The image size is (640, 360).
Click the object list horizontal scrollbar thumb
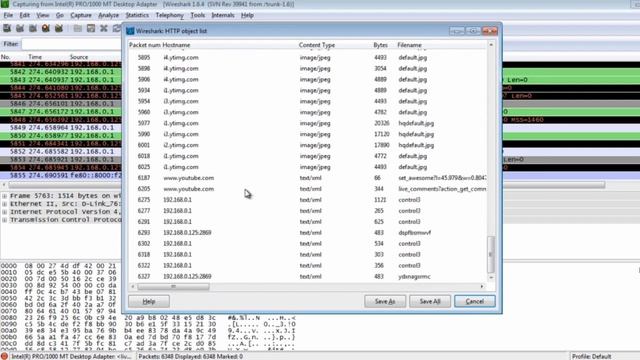point(173,287)
